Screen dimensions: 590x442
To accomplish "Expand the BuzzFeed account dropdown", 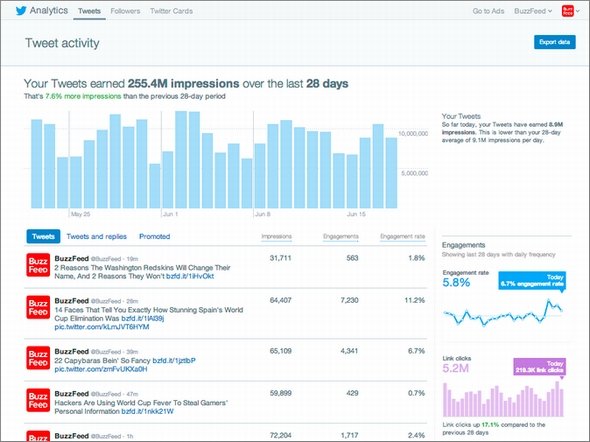I will point(533,11).
